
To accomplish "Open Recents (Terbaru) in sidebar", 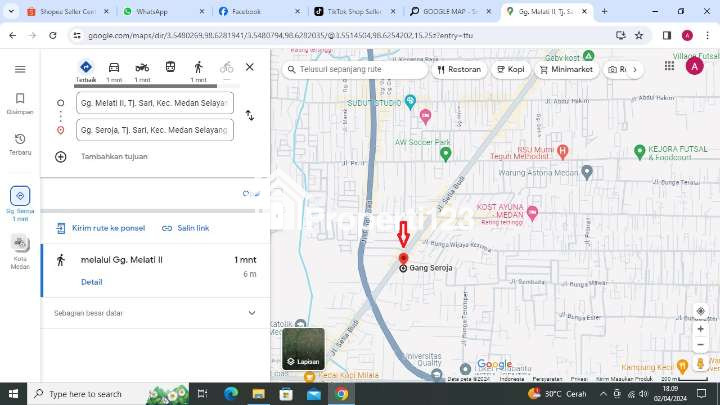I will [20, 144].
